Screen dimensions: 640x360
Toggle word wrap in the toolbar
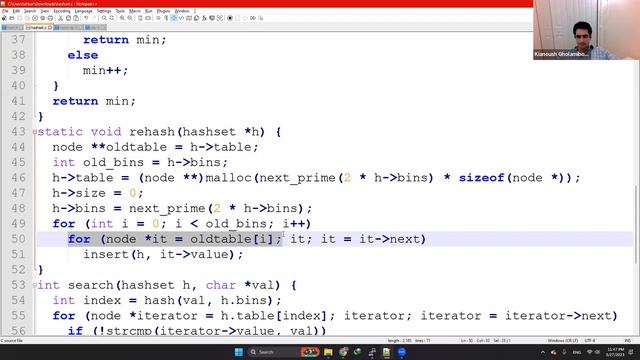158,18
